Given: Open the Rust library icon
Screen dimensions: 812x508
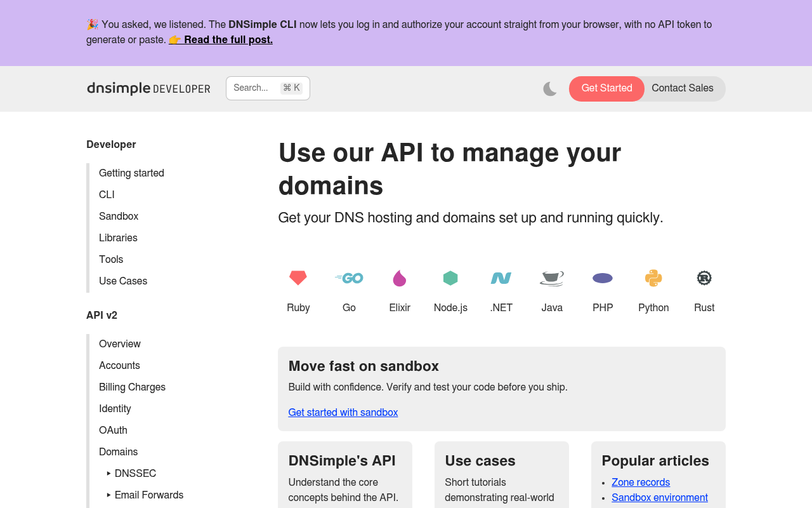Looking at the screenshot, I should tap(704, 278).
